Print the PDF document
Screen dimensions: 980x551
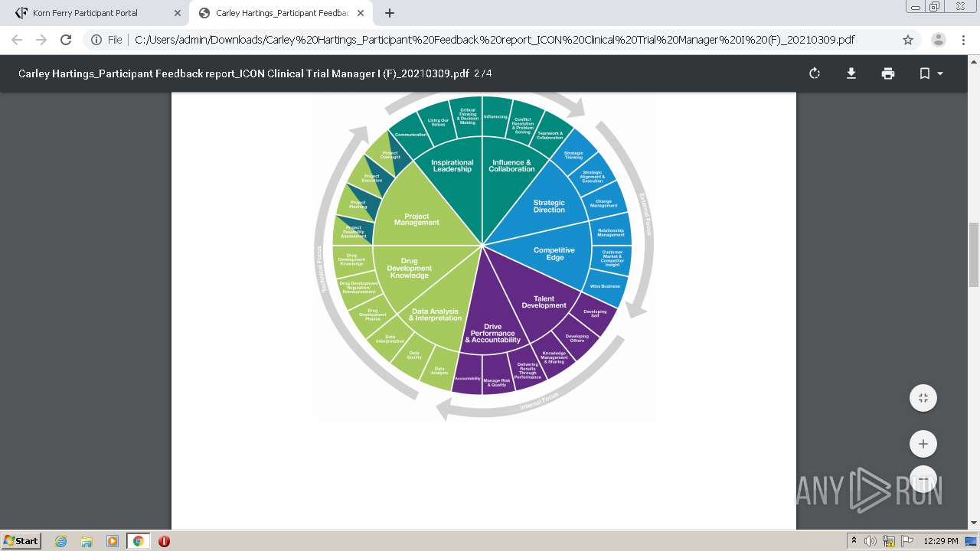888,73
